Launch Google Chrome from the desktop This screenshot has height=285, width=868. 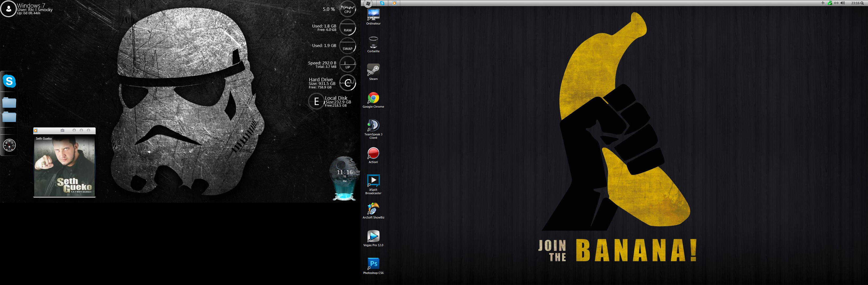coord(373,99)
